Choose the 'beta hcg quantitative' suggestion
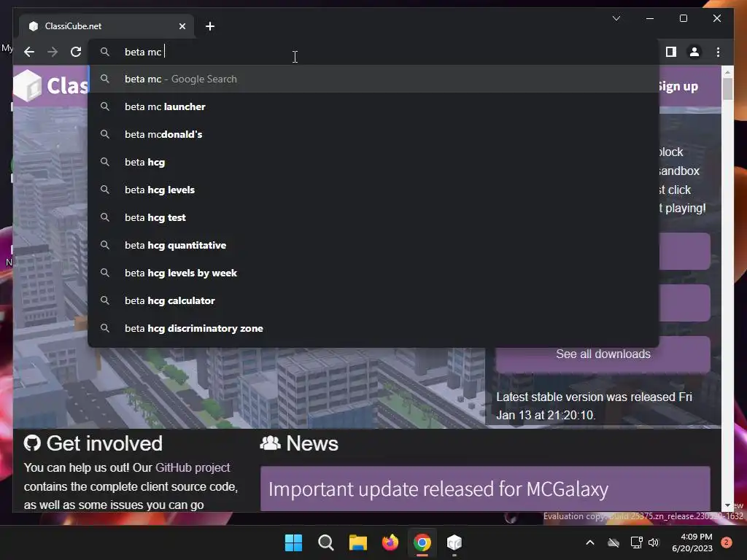 click(x=373, y=245)
